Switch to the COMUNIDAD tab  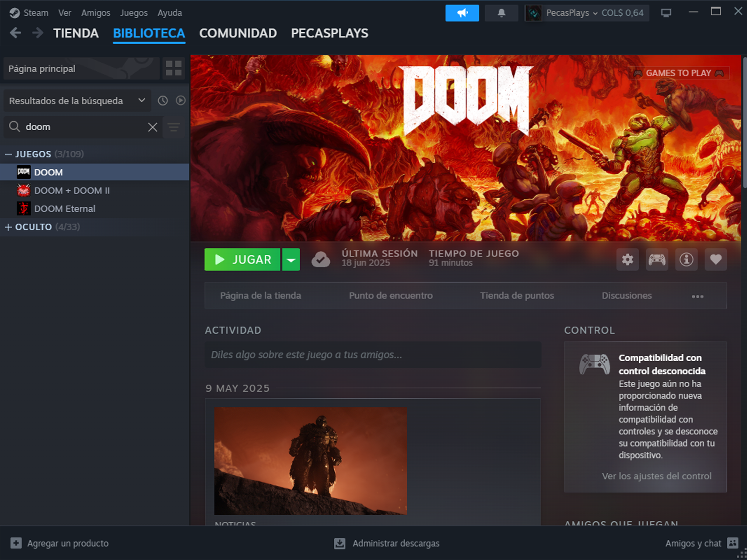pyautogui.click(x=238, y=33)
